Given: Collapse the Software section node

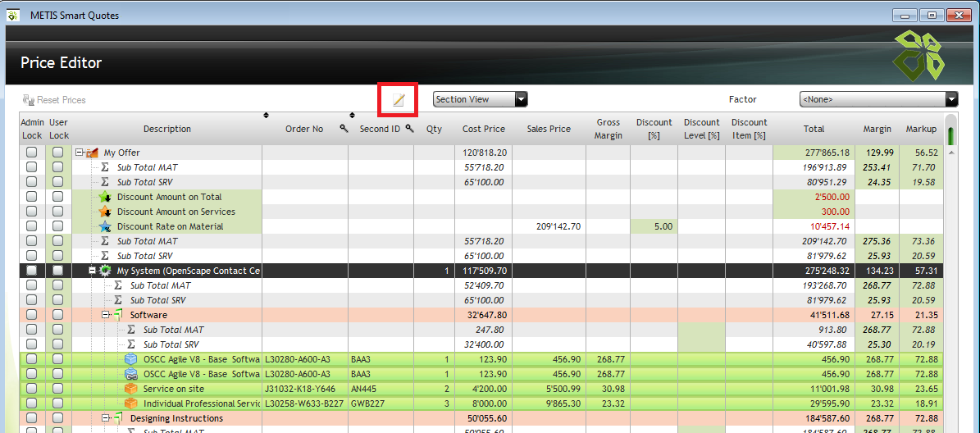Looking at the screenshot, I should [105, 315].
